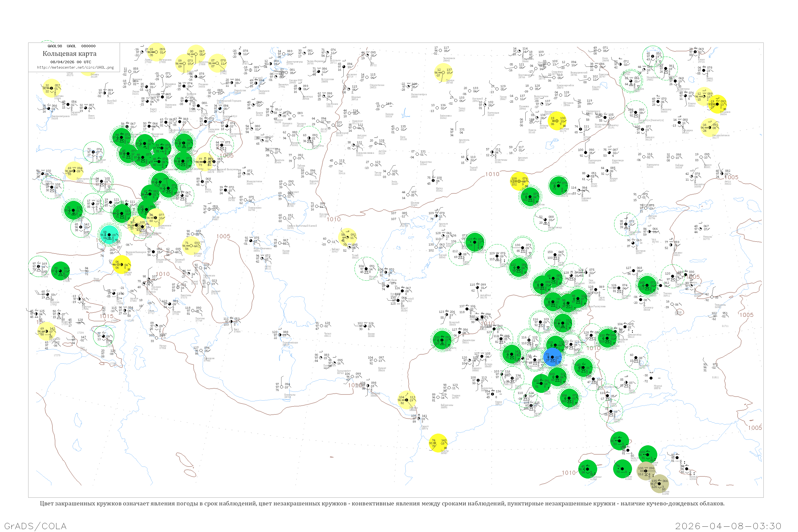
Task: Click the GrADS/COLA label
Action: pyautogui.click(x=35, y=526)
